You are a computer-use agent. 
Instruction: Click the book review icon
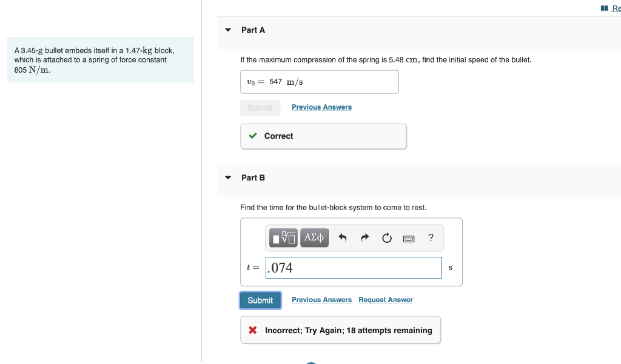click(605, 8)
